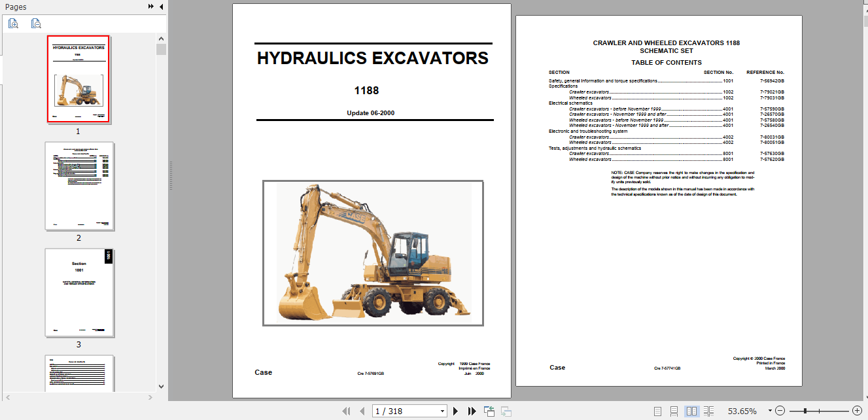Open Wheeled excavators - before November 1999 entry

651,120
